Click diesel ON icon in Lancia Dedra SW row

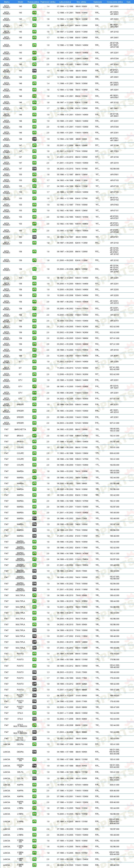click(x=34, y=766)
